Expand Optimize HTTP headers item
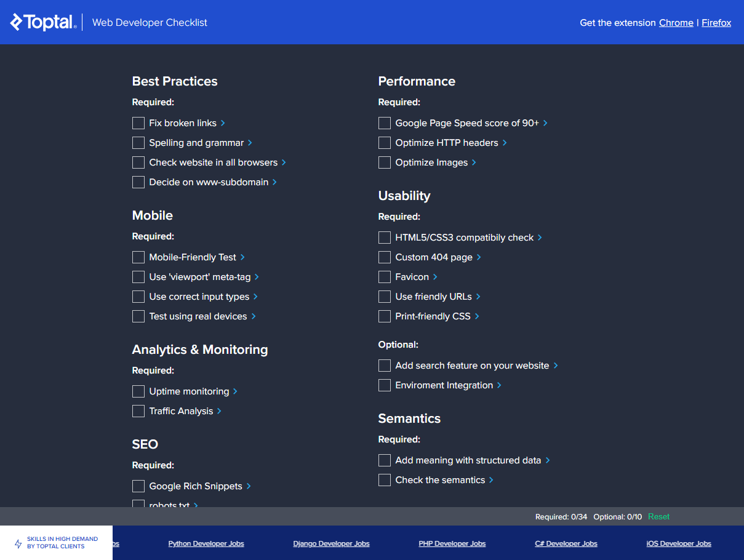 pyautogui.click(x=505, y=143)
